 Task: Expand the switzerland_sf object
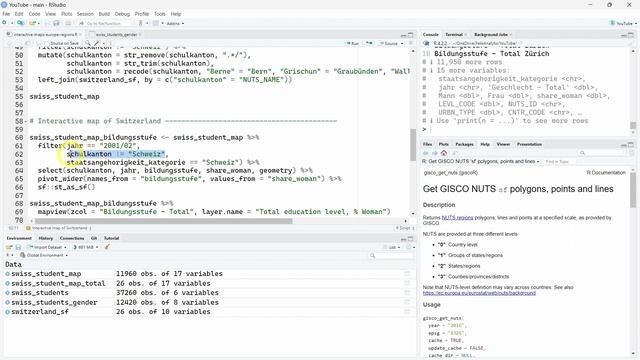click(x=7, y=312)
